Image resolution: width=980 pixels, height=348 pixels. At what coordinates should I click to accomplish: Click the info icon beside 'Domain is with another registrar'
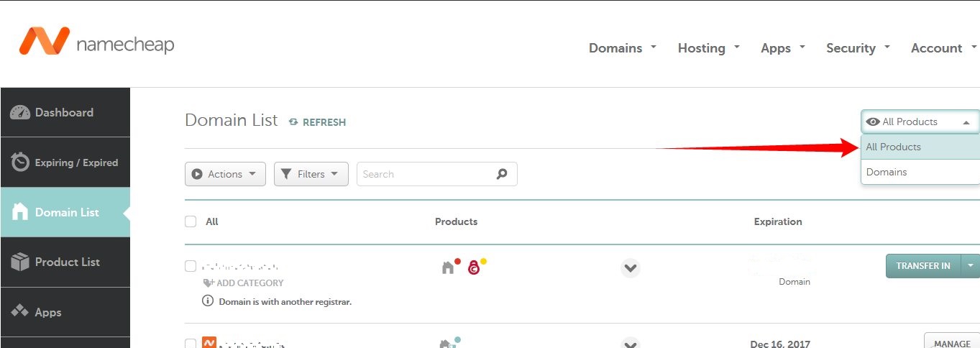coord(208,301)
